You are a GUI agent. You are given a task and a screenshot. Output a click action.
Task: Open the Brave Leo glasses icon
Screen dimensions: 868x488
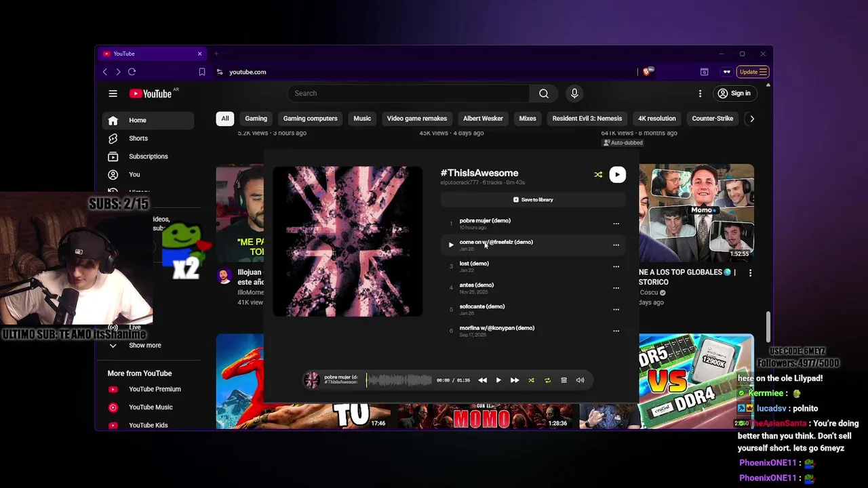click(x=727, y=72)
